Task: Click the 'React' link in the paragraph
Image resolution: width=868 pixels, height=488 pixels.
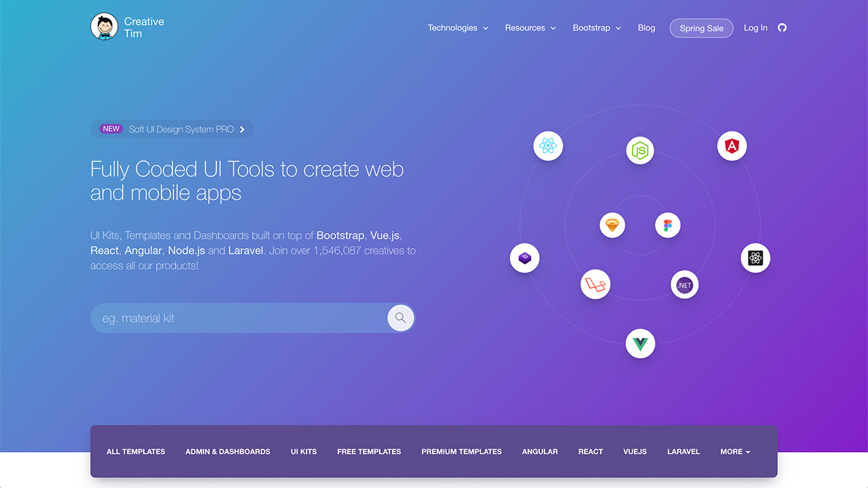Action: (x=104, y=251)
